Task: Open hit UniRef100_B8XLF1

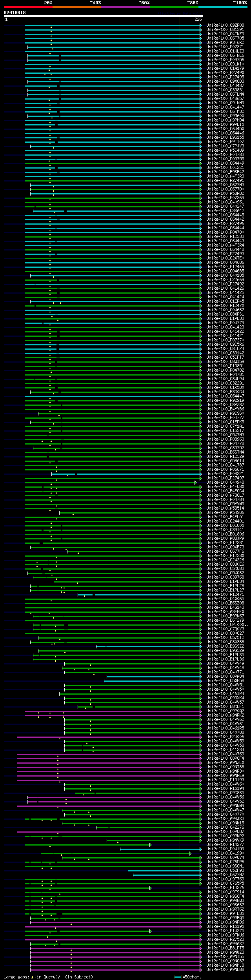Action: tap(225, 706)
